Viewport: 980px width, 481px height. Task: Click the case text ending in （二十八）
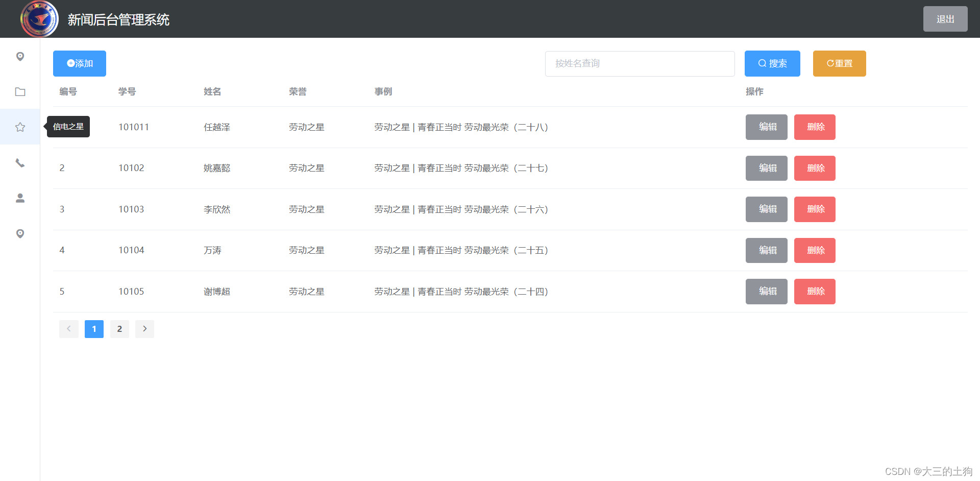[x=462, y=127]
